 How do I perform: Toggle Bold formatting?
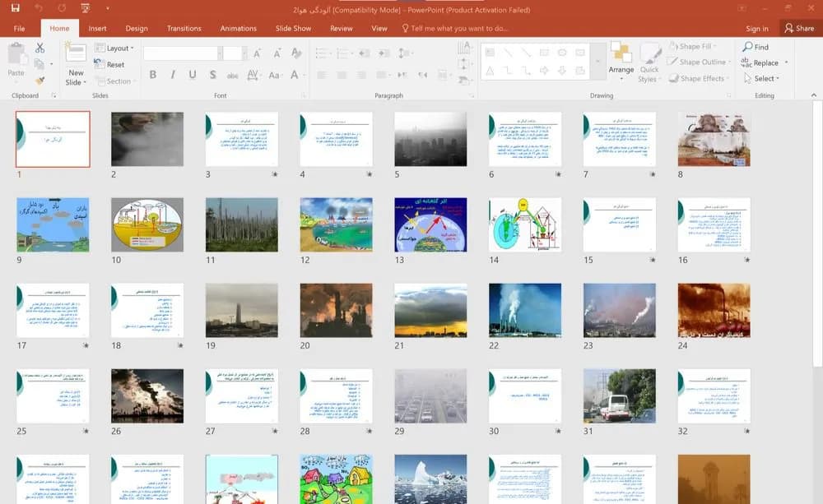click(153, 75)
